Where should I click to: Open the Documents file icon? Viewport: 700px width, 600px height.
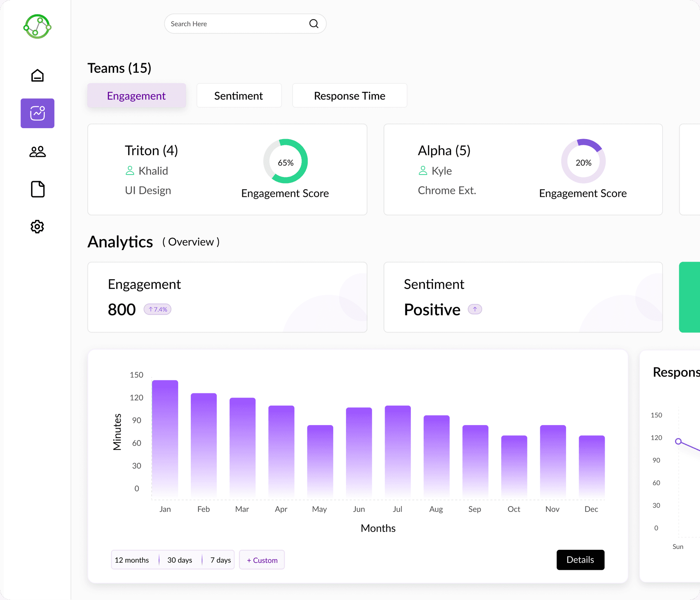click(x=38, y=189)
